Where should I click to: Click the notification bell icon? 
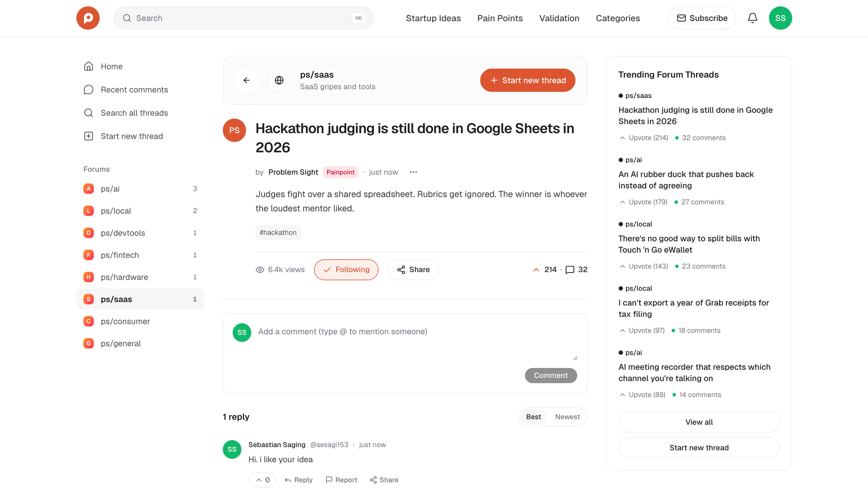[x=752, y=18]
